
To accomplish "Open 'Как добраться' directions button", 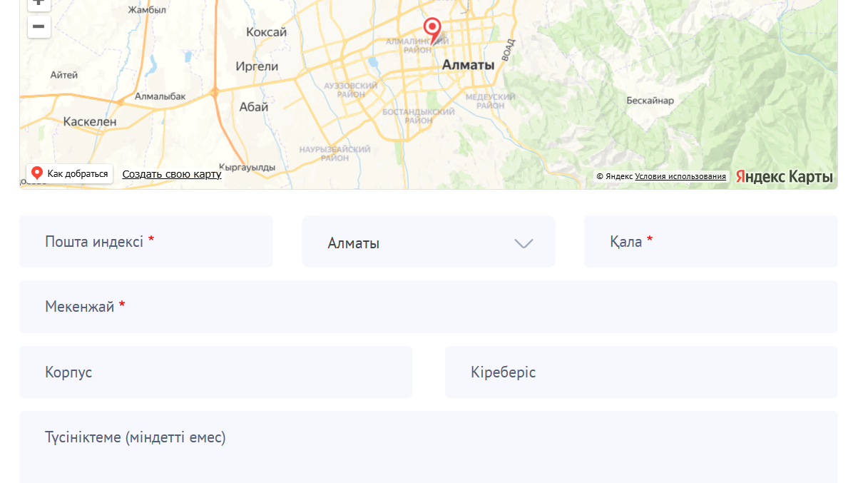I will coord(70,173).
